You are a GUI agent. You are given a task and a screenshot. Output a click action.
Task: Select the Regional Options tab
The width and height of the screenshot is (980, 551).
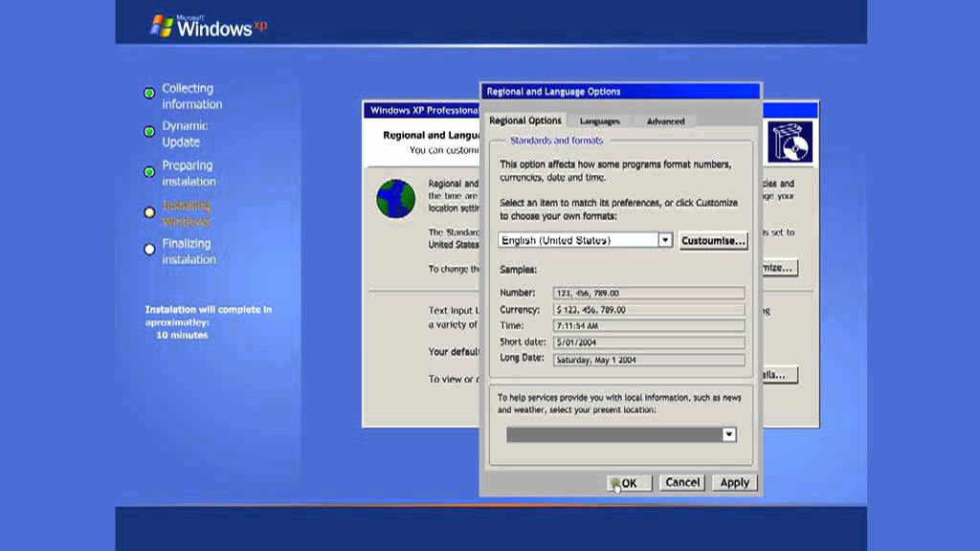525,120
